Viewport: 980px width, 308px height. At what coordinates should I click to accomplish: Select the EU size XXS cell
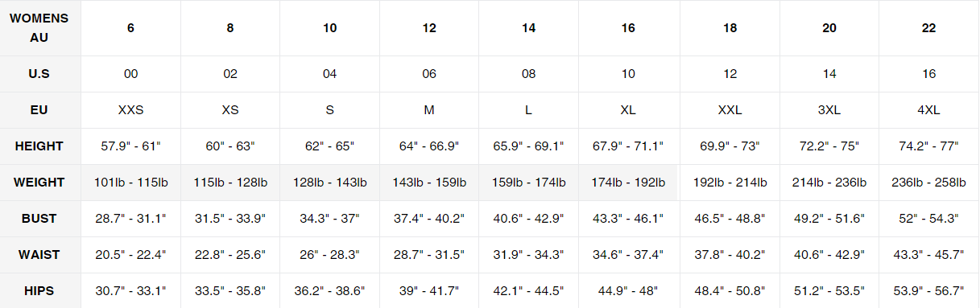pos(130,110)
